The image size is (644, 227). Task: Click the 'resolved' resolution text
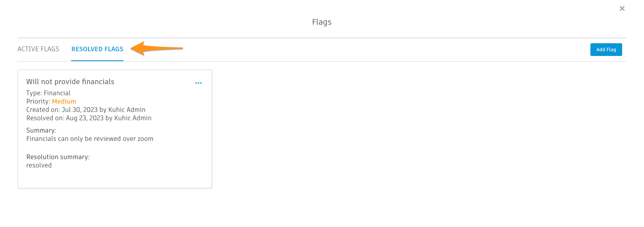pyautogui.click(x=39, y=165)
